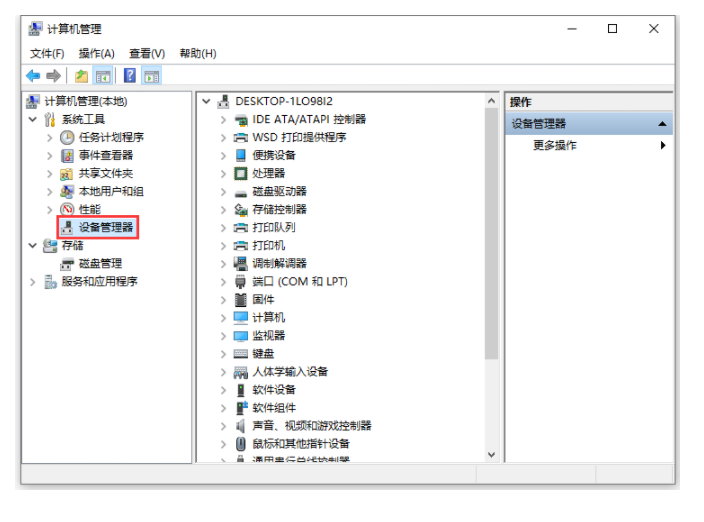Toggle the Show/Hide Action Pane toolbar icon
The image size is (704, 522).
(151, 76)
